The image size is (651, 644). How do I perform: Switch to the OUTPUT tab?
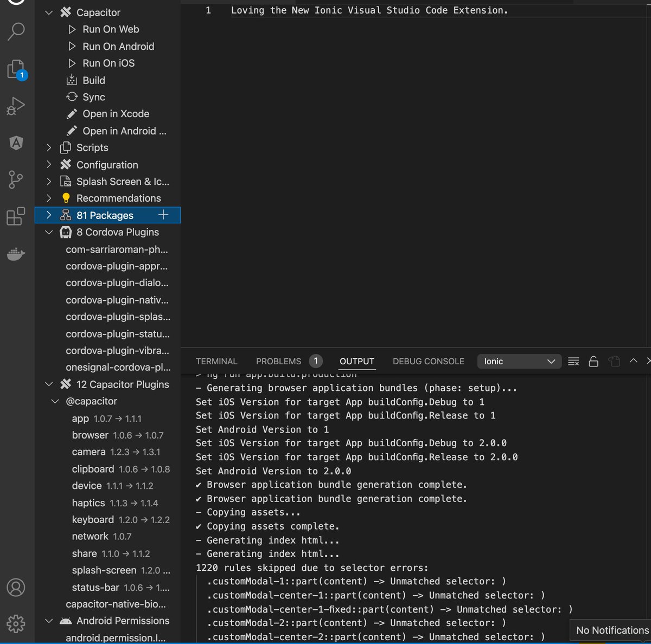357,362
